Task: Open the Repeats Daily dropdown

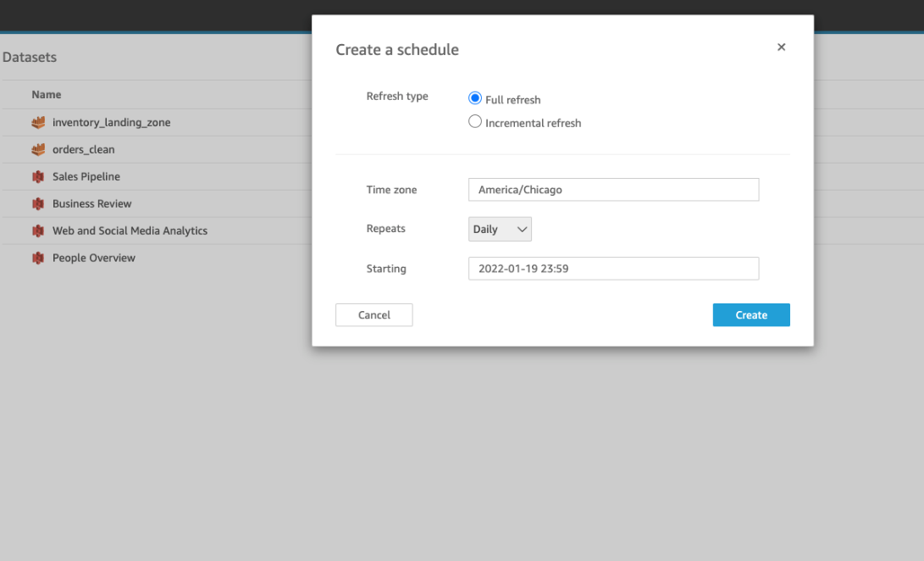Action: click(500, 229)
